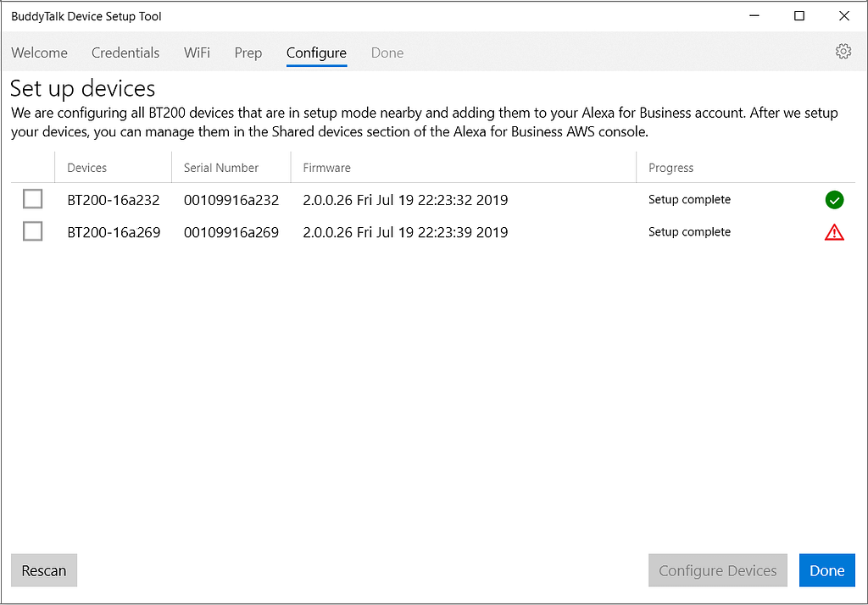Click red warning triangle for BT200-16a269
This screenshot has width=868, height=605.
tap(834, 232)
